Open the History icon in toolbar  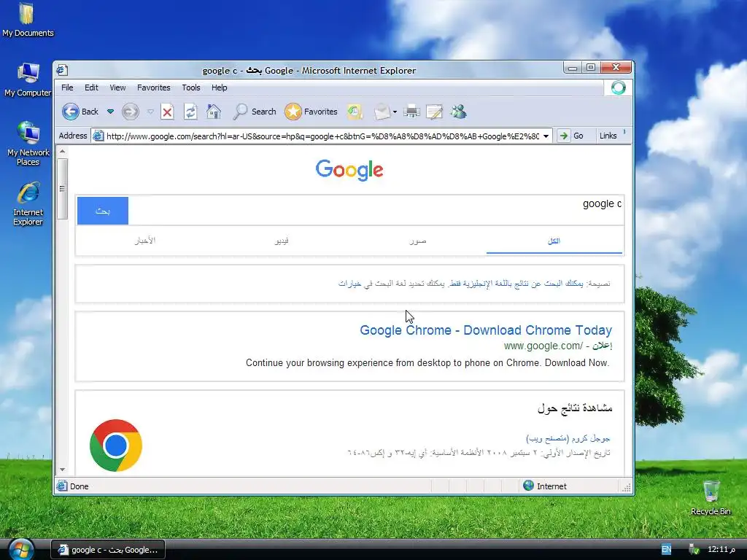click(x=355, y=112)
